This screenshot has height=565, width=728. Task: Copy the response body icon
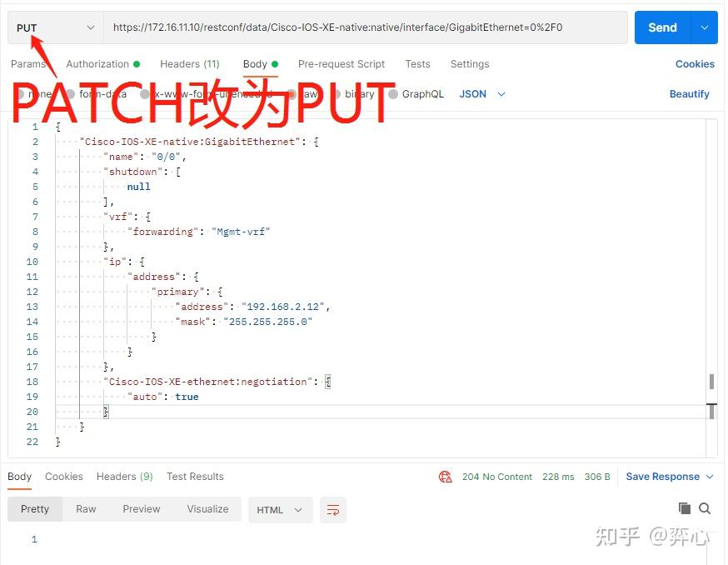[684, 507]
